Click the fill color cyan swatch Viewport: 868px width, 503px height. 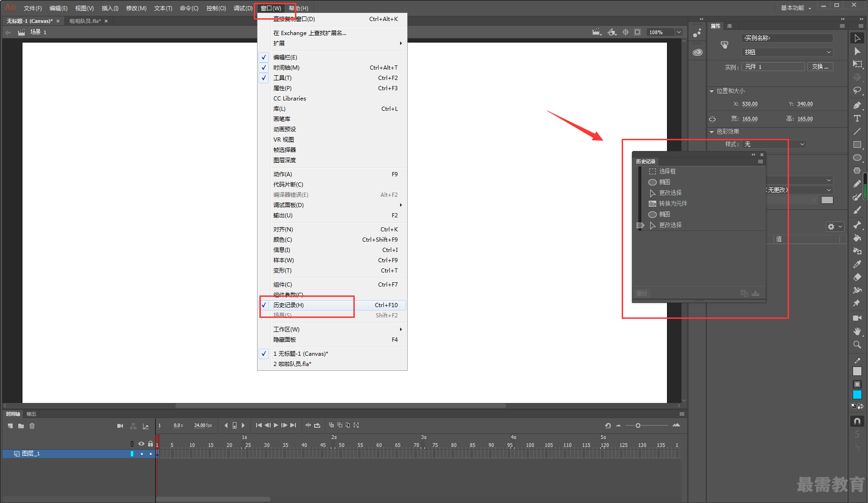pos(857,395)
